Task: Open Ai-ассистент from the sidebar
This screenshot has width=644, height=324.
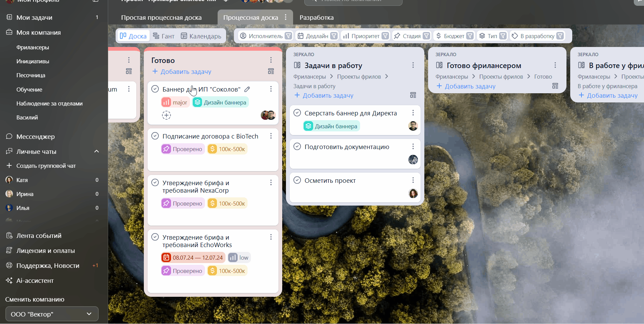Action: click(x=35, y=280)
